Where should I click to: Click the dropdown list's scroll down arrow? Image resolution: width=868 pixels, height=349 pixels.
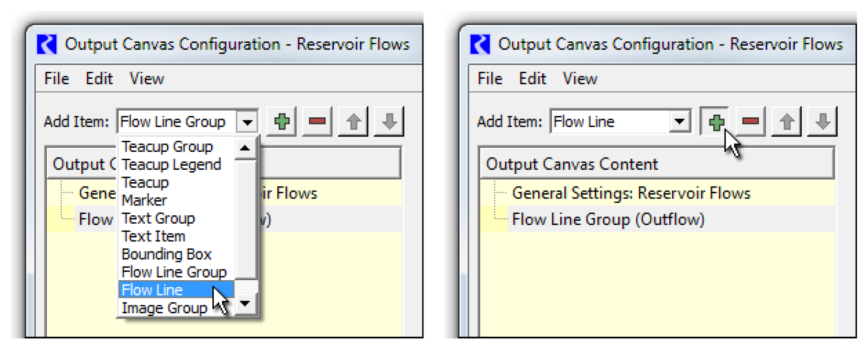(x=245, y=304)
